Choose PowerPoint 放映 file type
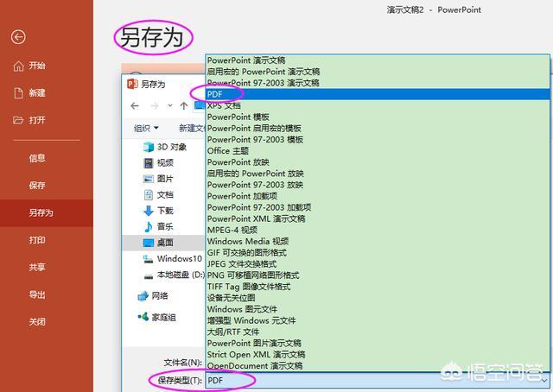The image size is (553, 392). (378, 162)
